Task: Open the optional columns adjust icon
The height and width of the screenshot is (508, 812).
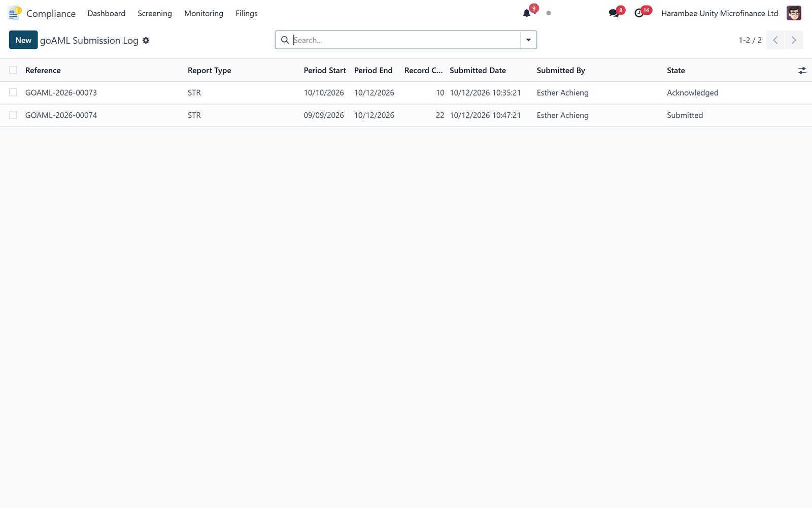Action: click(802, 71)
